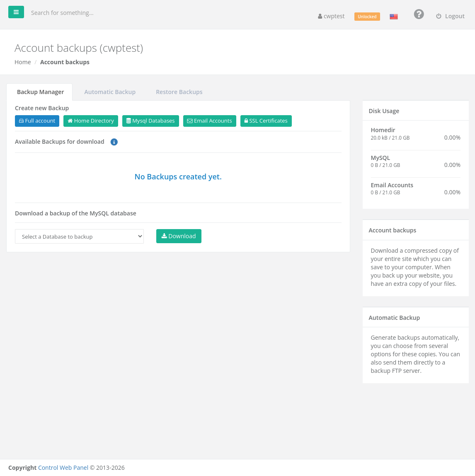Expand Select a Database to backup dropdown
The width and height of the screenshot is (475, 476).
79,237
